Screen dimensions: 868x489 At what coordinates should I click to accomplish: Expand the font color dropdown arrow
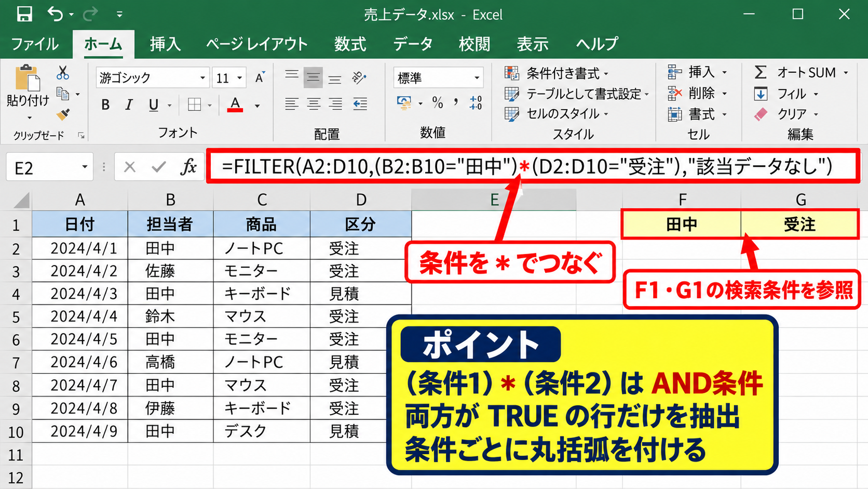pos(257,105)
